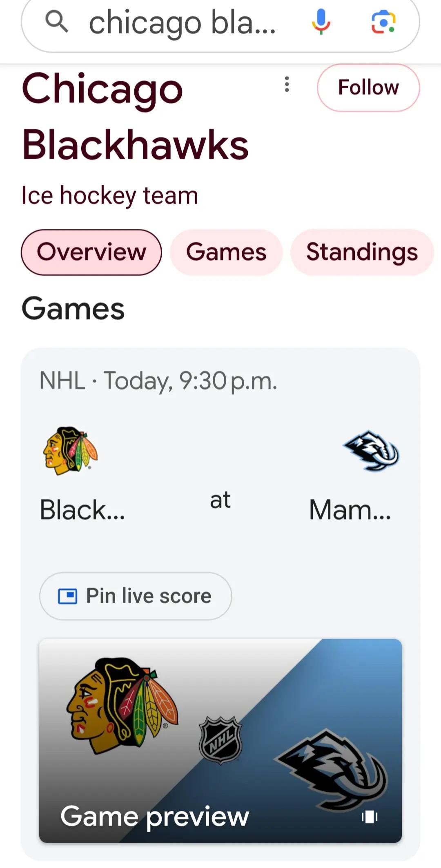The image size is (441, 868).
Task: Switch to the Standings tab
Action: (x=362, y=252)
